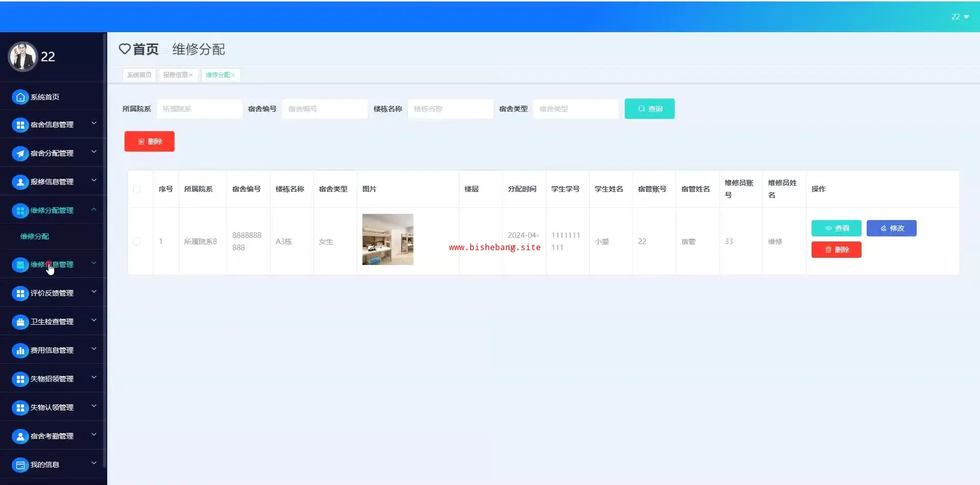The width and height of the screenshot is (980, 485).
Task: Focus the 宿舍编号 search input field
Action: 325,109
